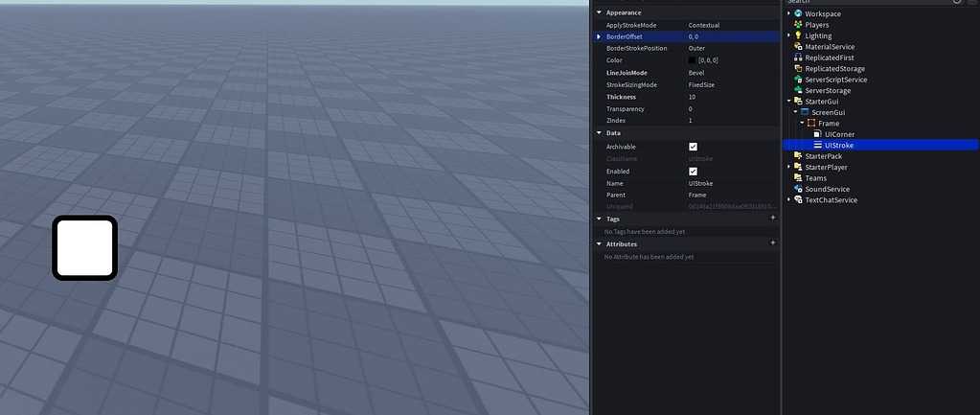Select the ScreenGui label in Explorer
This screenshot has height=415, width=980.
click(x=828, y=112)
